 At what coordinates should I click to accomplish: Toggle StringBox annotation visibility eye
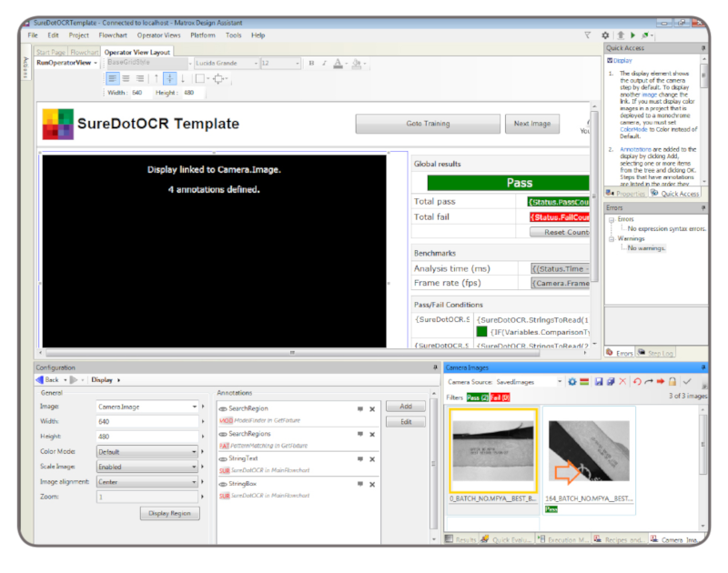(x=223, y=484)
